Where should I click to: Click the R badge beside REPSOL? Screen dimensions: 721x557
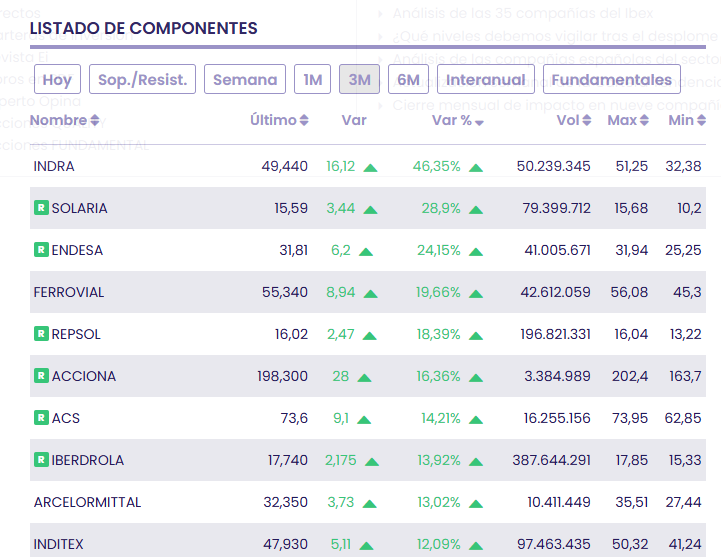coord(41,334)
